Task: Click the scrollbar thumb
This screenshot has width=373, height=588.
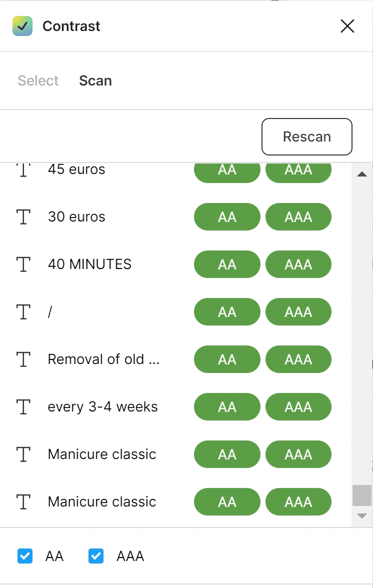Action: (362, 496)
